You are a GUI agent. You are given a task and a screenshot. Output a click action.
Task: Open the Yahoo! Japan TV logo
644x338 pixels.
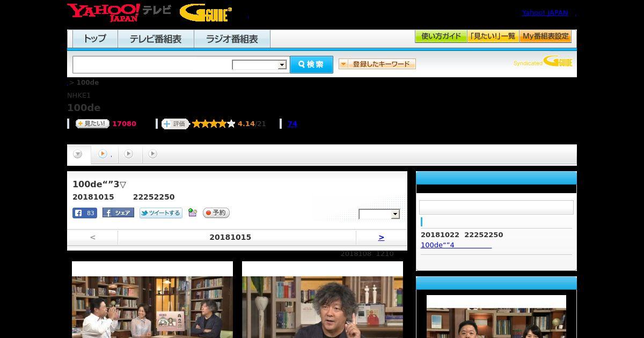click(x=119, y=12)
